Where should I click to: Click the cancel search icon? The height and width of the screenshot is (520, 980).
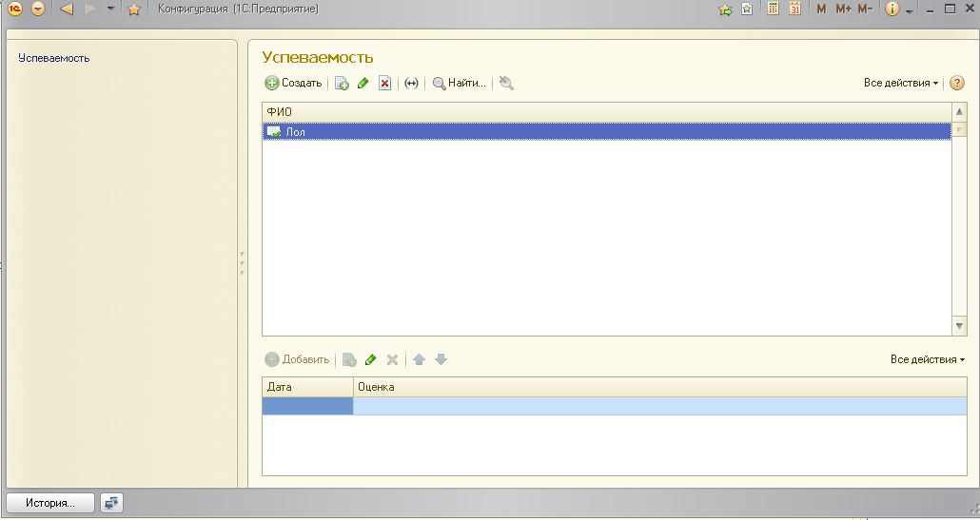tap(506, 83)
